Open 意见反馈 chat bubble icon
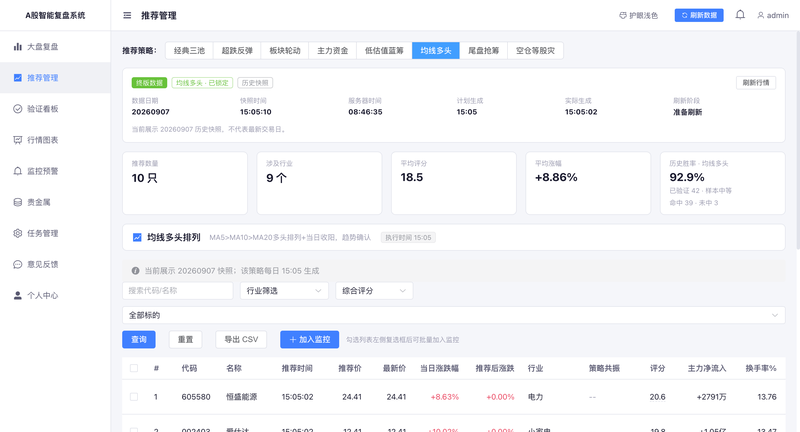800x432 pixels. [18, 264]
